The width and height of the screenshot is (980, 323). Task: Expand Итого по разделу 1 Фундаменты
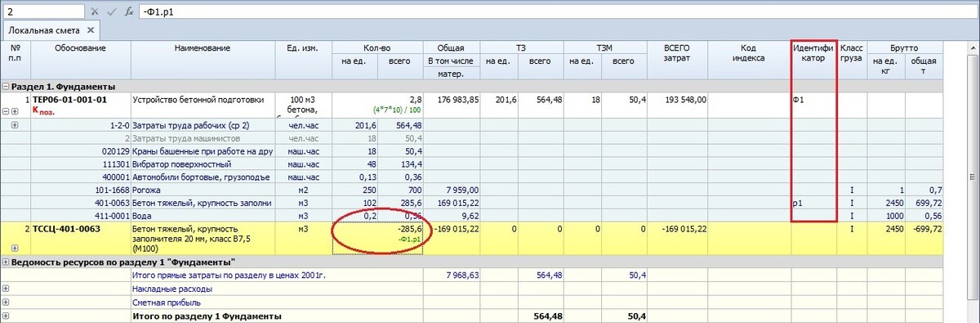point(6,316)
